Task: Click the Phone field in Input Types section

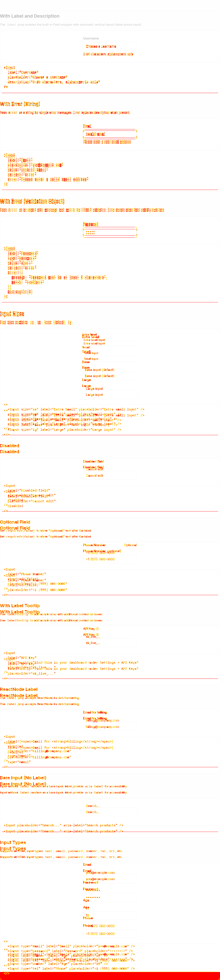Action: [x=110, y=934]
